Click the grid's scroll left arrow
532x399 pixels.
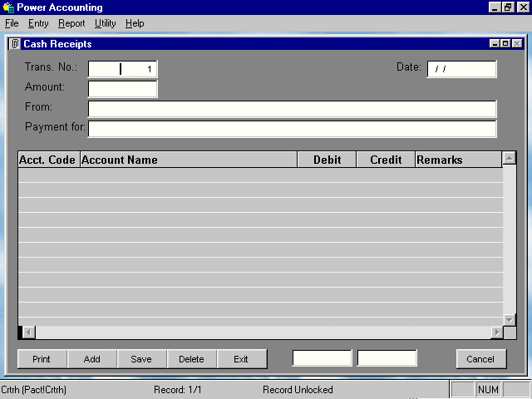click(x=29, y=332)
